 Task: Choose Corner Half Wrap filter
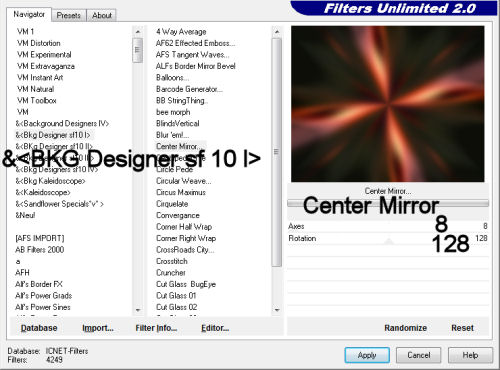coord(184,227)
